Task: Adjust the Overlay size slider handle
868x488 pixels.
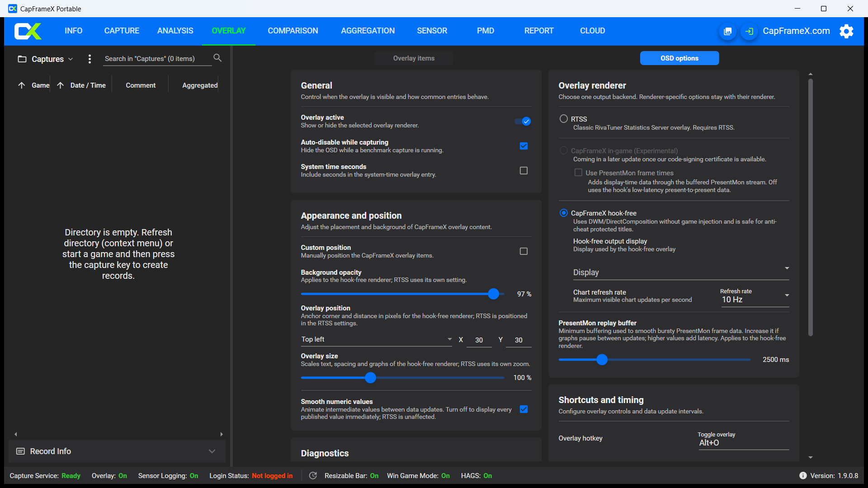Action: [371, 378]
